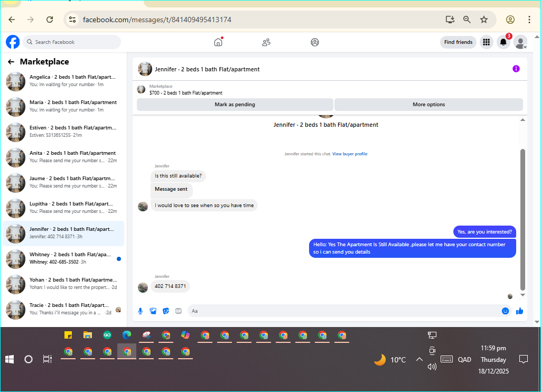Open the Estiven conversation
The image size is (541, 392).
tap(63, 132)
